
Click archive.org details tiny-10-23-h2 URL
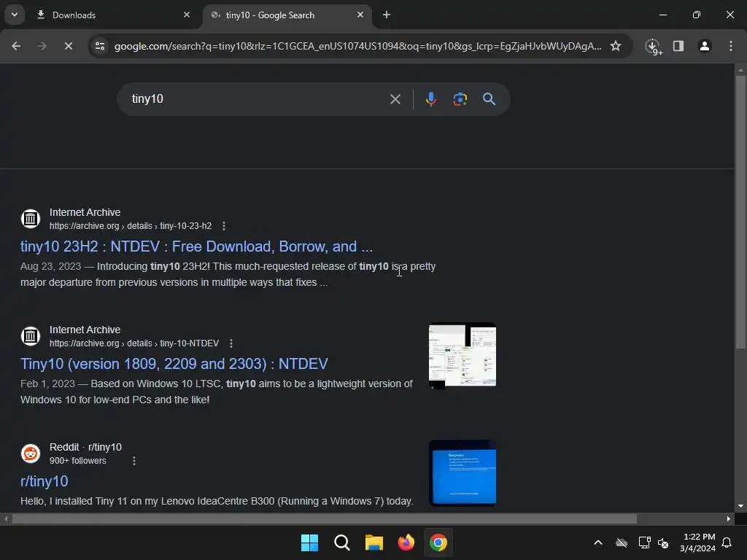tap(131, 226)
